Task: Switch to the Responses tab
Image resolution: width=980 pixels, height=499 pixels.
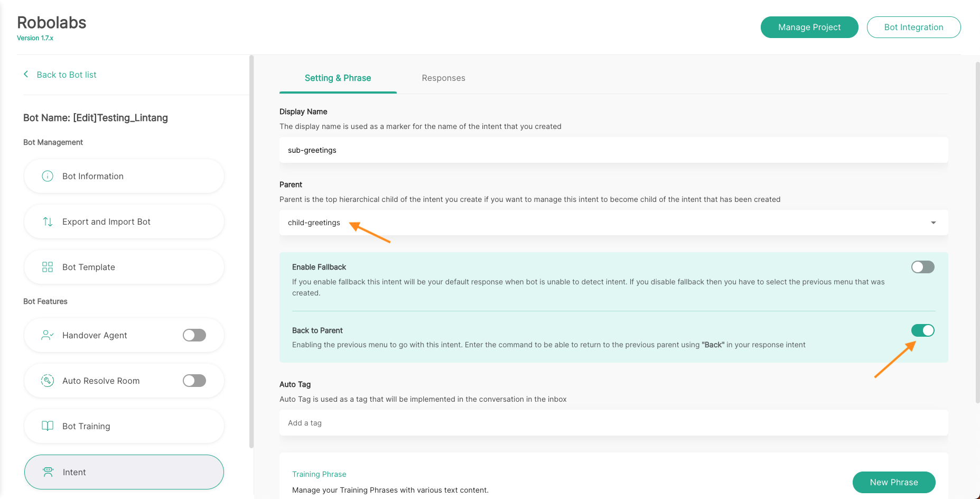Action: [x=443, y=78]
